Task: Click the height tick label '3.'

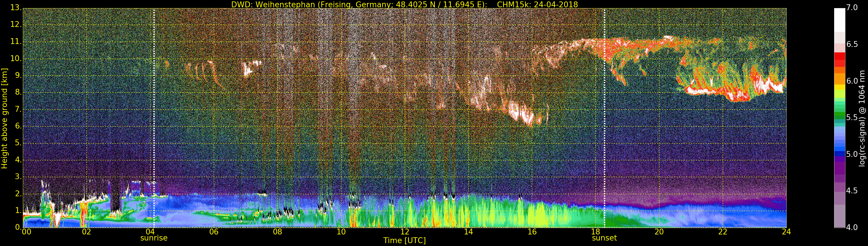Action: click(18, 177)
